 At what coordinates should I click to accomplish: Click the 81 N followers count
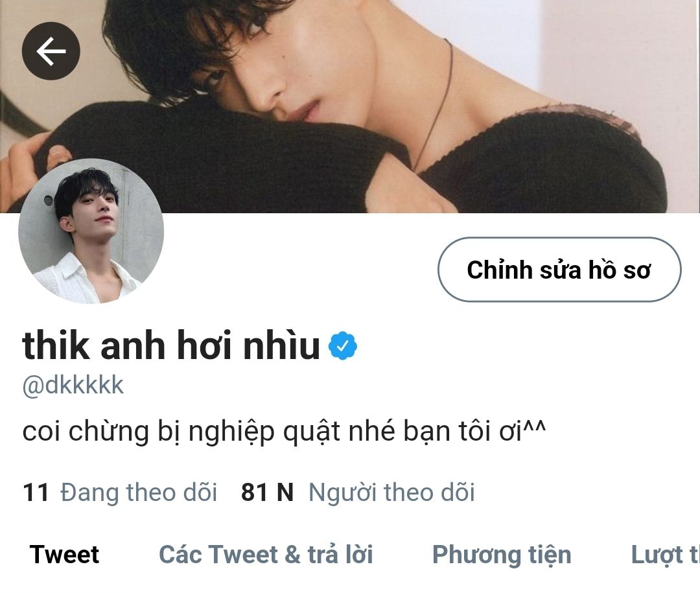pyautogui.click(x=267, y=493)
